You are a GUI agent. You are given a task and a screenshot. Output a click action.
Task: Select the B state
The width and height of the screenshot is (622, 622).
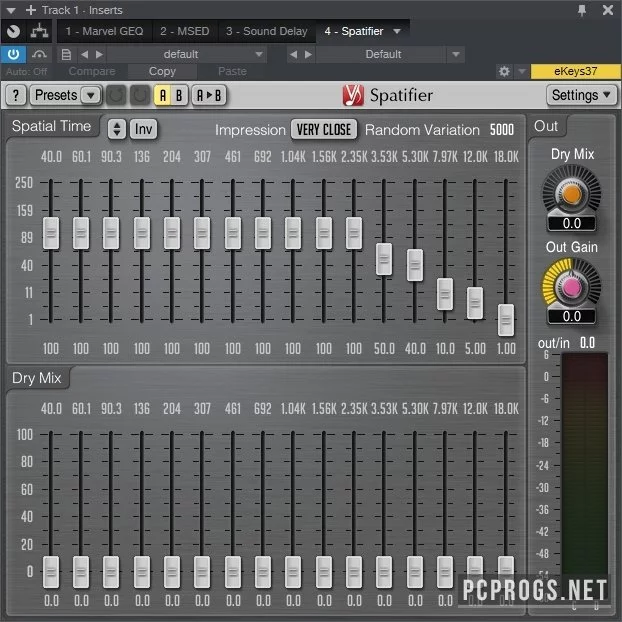coord(179,96)
